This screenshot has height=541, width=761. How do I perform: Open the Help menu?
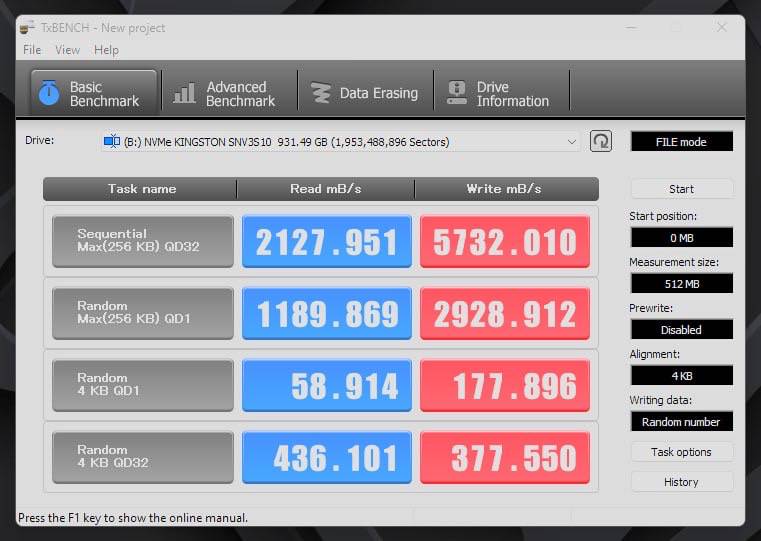106,50
